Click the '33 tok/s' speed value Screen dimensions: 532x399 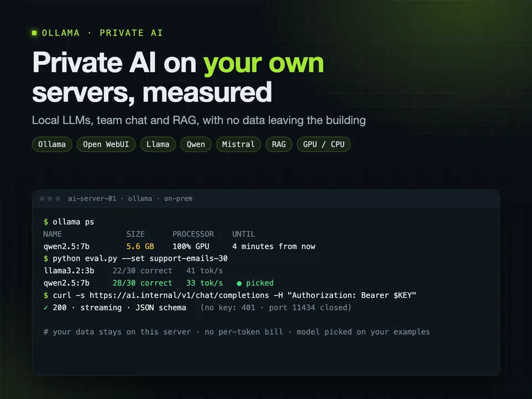click(204, 283)
